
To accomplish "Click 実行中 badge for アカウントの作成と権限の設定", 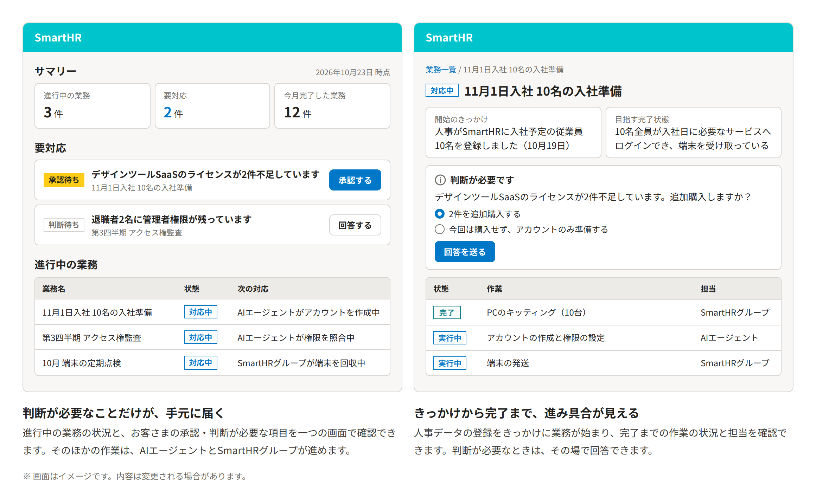I will [x=450, y=338].
